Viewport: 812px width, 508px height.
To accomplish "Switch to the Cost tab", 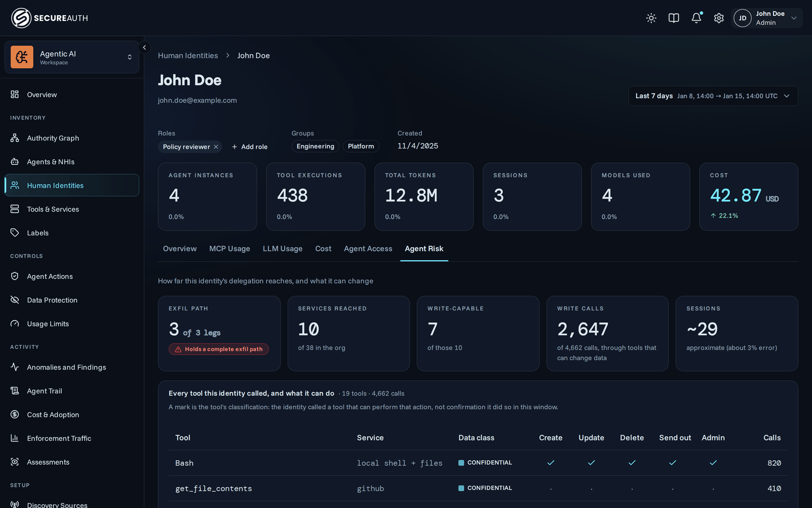I will [323, 249].
